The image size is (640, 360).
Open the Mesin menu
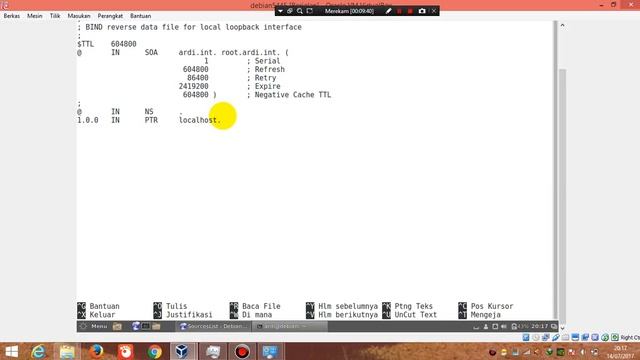point(35,16)
